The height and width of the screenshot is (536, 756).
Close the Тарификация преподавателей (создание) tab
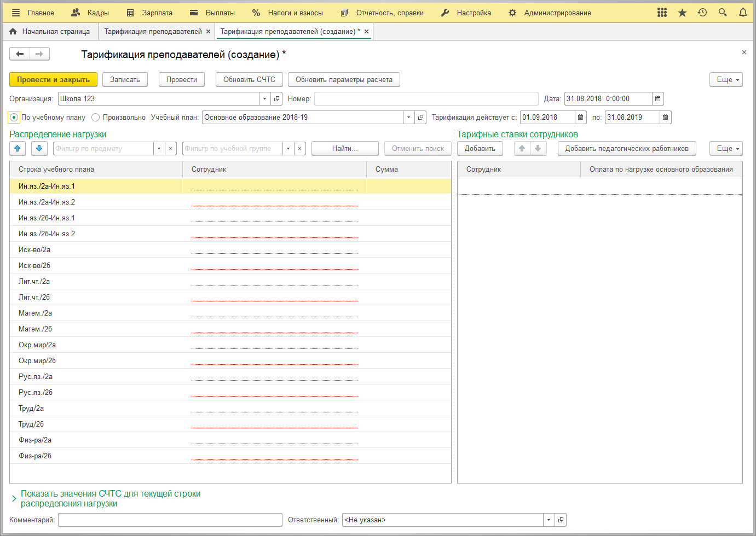pos(367,32)
